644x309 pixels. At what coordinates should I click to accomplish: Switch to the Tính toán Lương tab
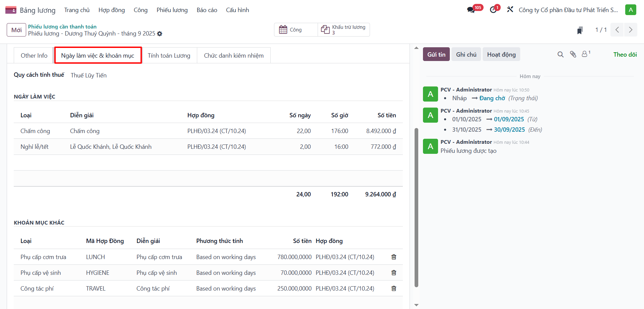169,55
